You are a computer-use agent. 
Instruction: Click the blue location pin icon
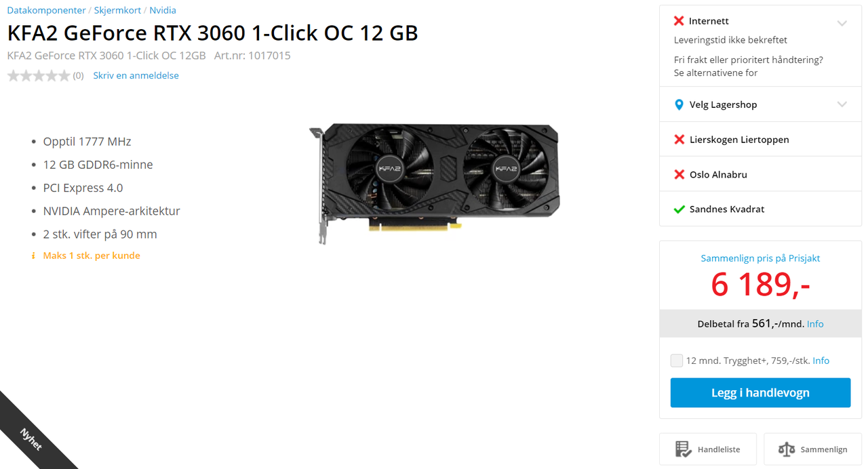point(679,105)
